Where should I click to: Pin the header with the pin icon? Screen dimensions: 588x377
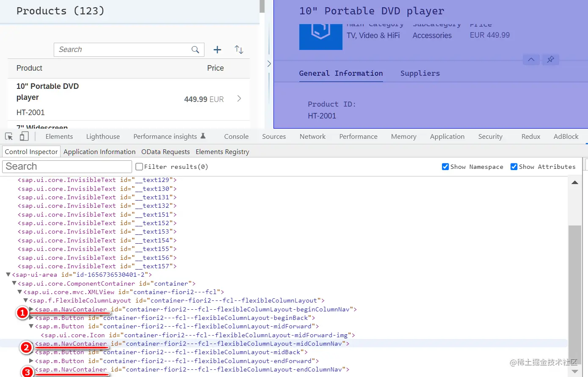click(x=550, y=59)
